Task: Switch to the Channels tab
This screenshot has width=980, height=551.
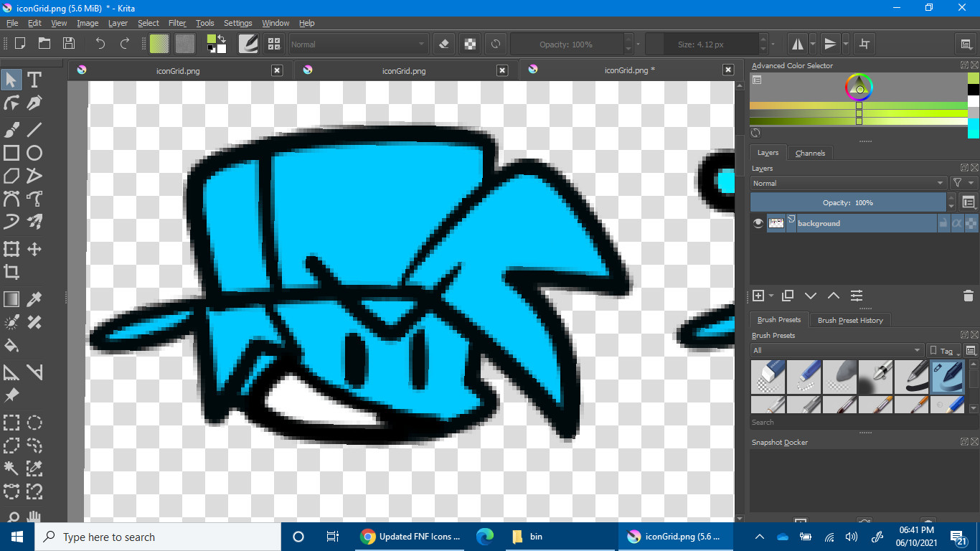Action: [x=810, y=153]
